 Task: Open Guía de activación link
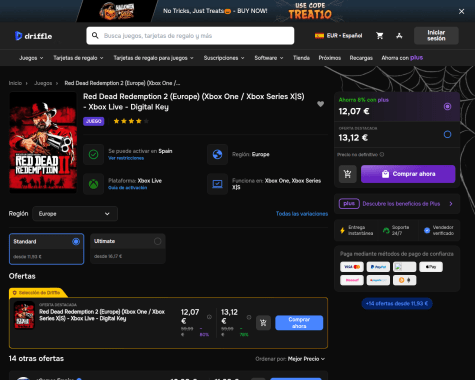[127, 188]
